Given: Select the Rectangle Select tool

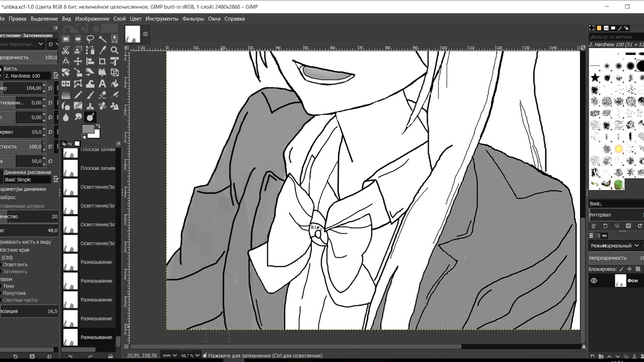Looking at the screenshot, I should coord(66,39).
